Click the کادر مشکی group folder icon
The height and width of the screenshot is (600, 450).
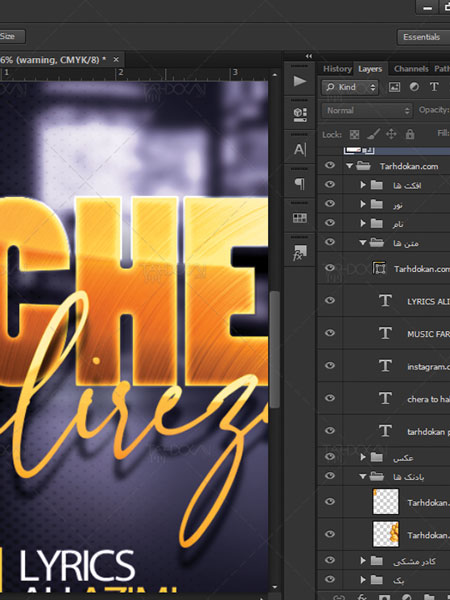[x=377, y=561]
